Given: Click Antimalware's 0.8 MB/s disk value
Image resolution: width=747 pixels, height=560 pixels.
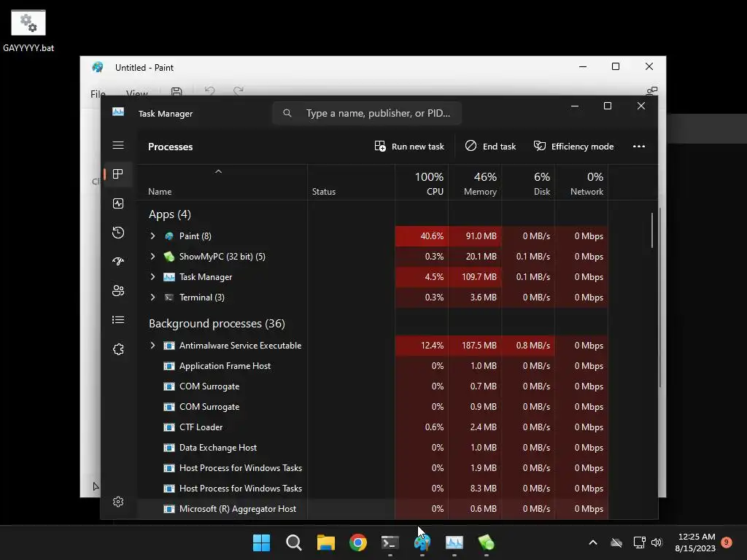Looking at the screenshot, I should point(533,346).
